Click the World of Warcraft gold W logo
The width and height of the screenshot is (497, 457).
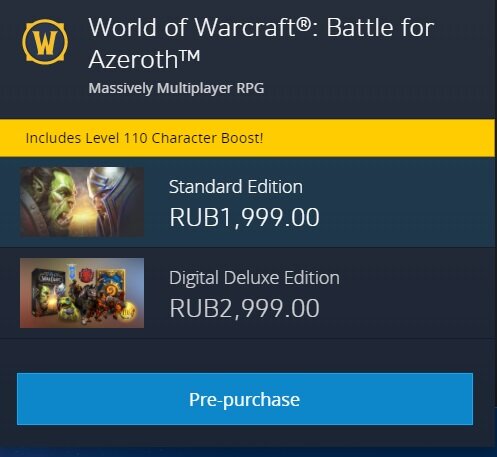pos(45,42)
